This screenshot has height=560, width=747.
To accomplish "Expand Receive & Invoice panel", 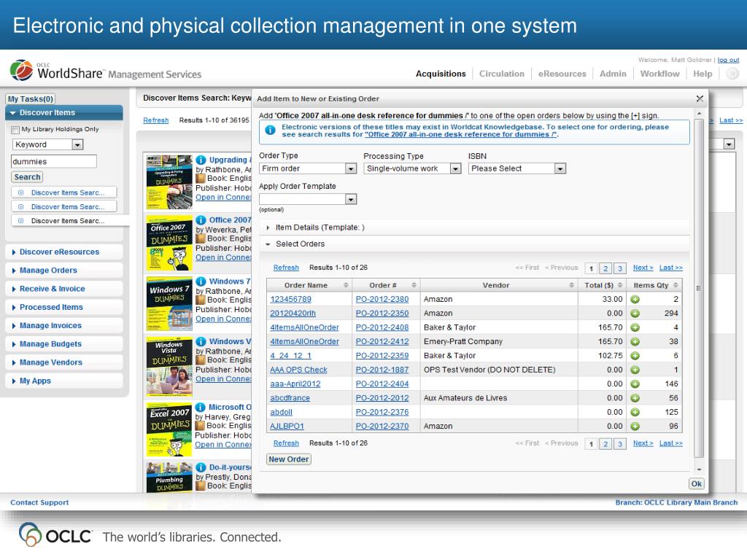I will [x=64, y=289].
